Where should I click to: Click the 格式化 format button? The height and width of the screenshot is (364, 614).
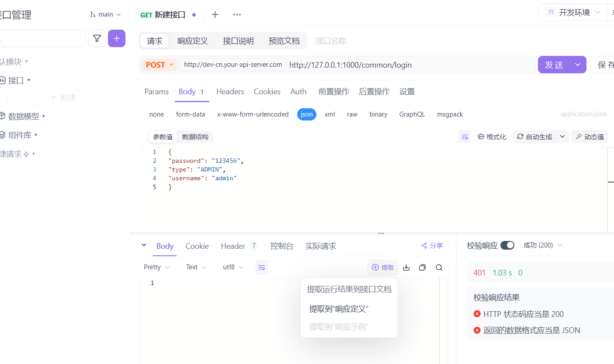[492, 137]
